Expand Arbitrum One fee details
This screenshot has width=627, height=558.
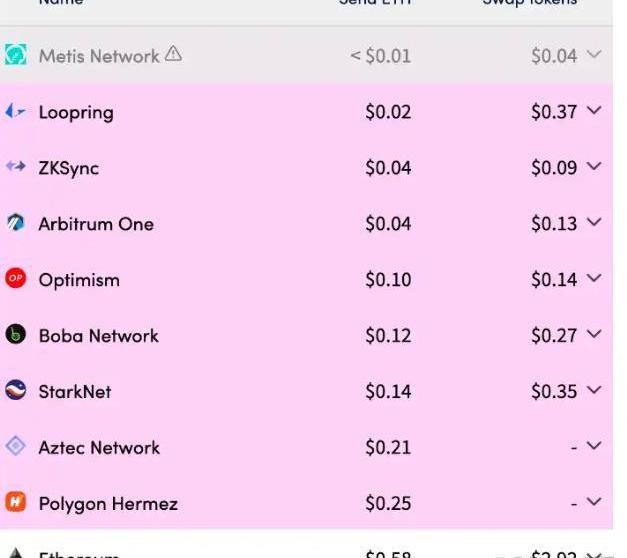(595, 223)
